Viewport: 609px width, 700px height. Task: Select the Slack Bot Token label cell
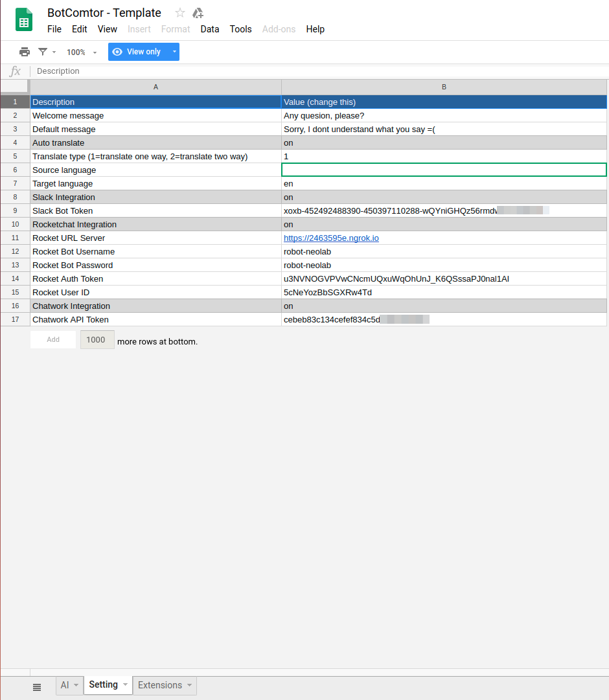coord(155,210)
